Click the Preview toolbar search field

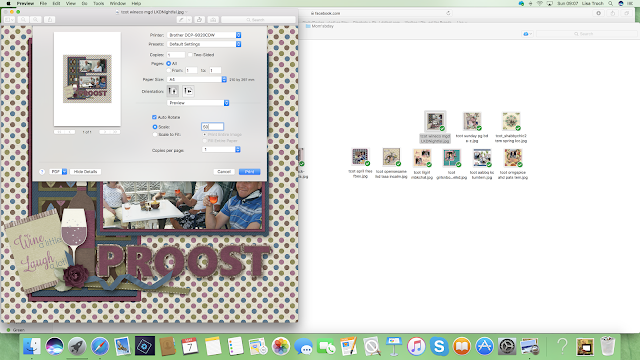coord(258,20)
